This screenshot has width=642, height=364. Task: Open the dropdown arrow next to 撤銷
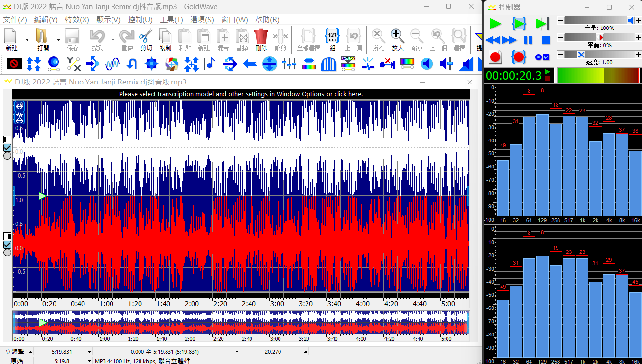[x=113, y=40]
